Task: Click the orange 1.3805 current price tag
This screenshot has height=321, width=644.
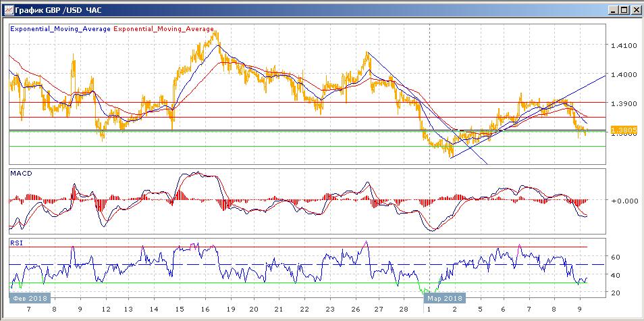Action: (x=624, y=130)
